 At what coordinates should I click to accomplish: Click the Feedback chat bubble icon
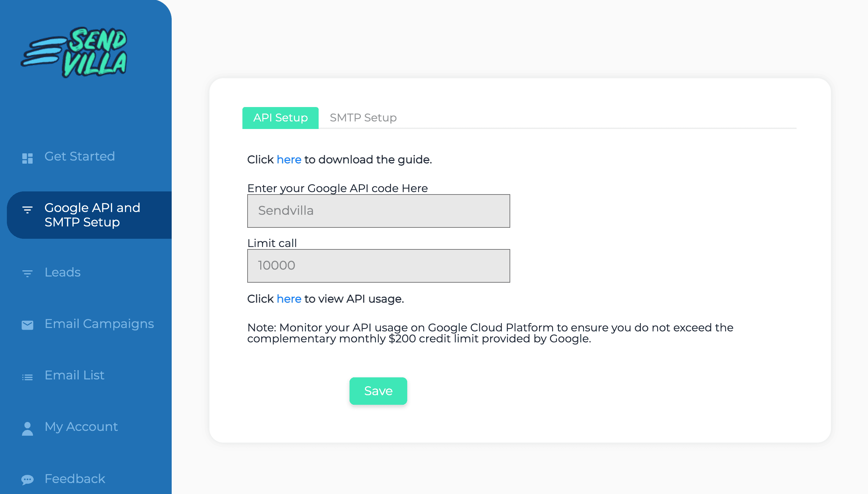pyautogui.click(x=27, y=479)
